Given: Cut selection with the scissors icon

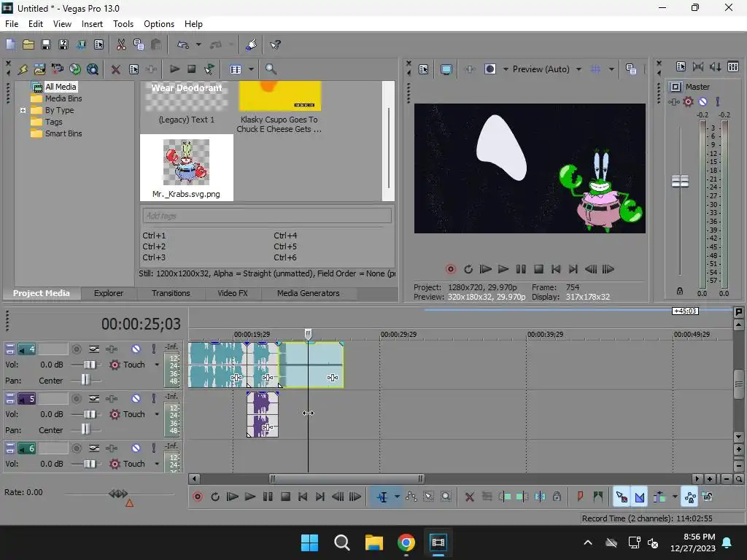Looking at the screenshot, I should [x=121, y=44].
